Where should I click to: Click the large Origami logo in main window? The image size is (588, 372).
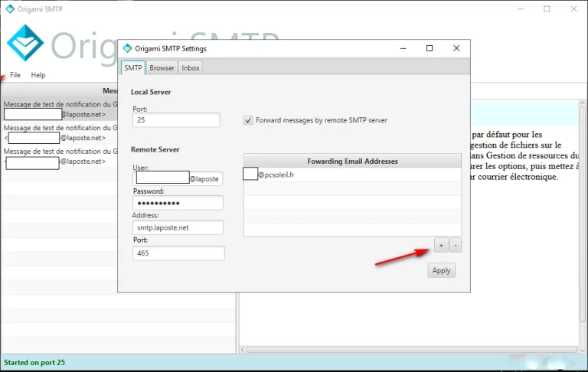pos(25,43)
